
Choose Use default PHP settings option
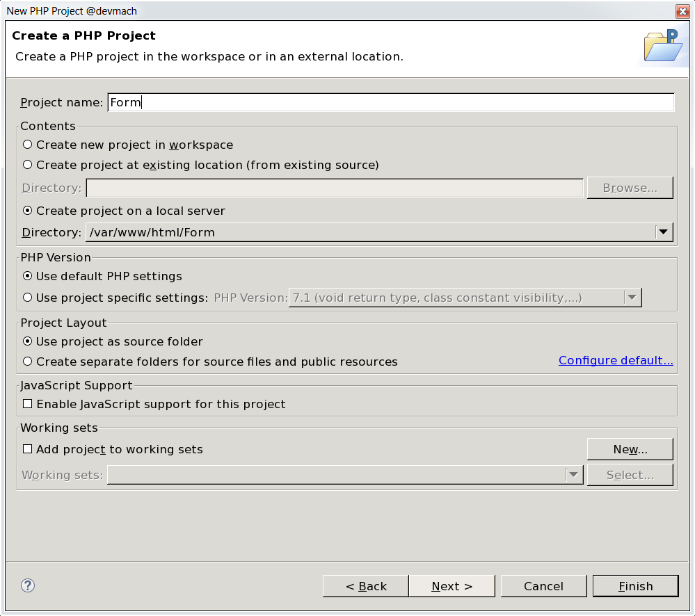[28, 276]
